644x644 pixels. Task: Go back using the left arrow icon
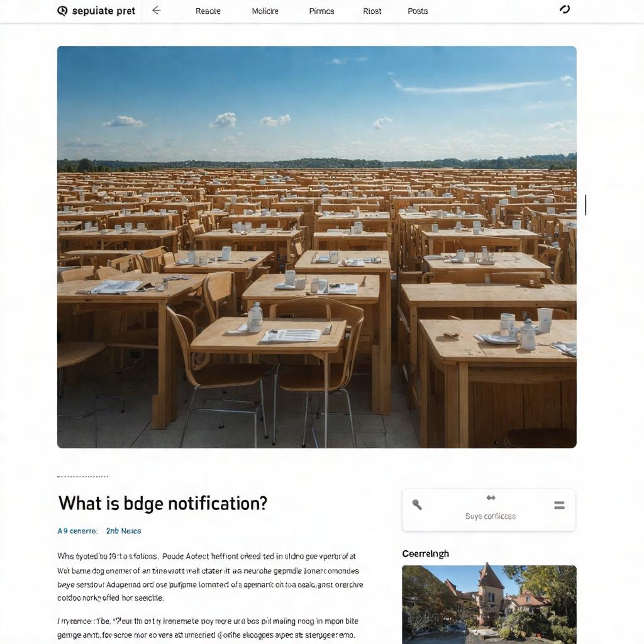(156, 11)
